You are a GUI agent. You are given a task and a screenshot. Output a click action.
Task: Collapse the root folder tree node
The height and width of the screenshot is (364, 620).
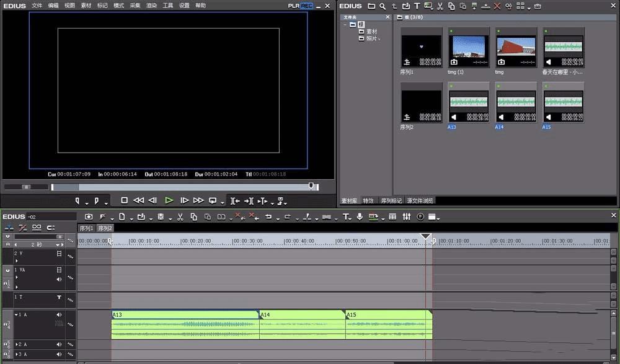(x=345, y=25)
